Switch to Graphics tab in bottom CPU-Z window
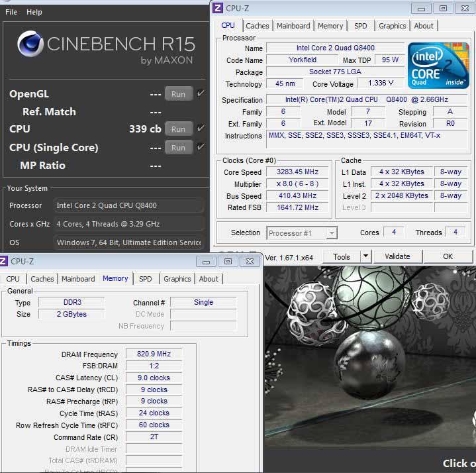The image size is (476, 473). tap(177, 279)
